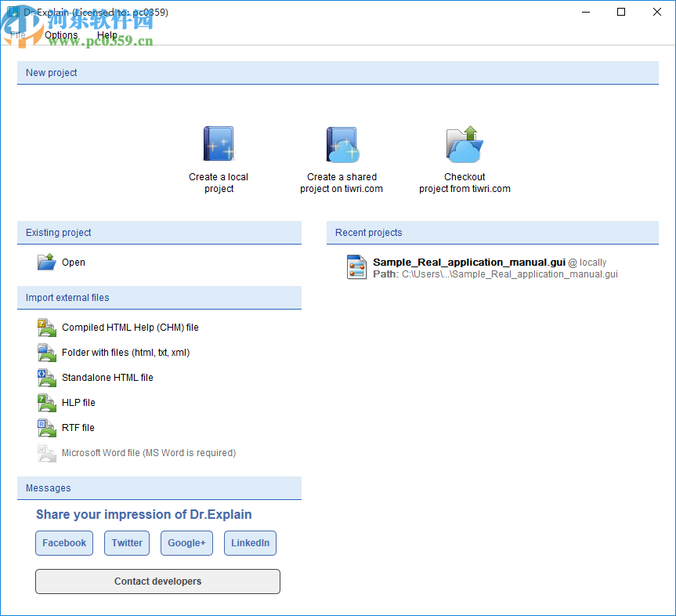
Task: Choose the RTF file import option
Action: click(78, 427)
